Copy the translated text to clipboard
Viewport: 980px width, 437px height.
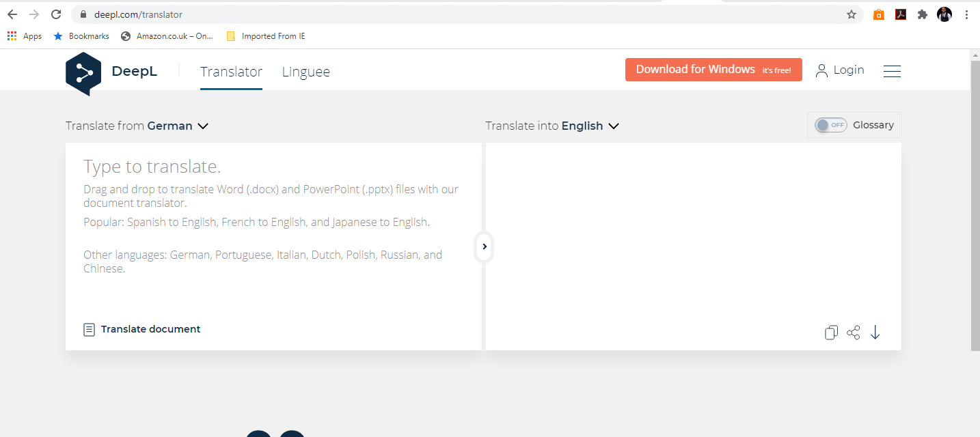click(831, 333)
